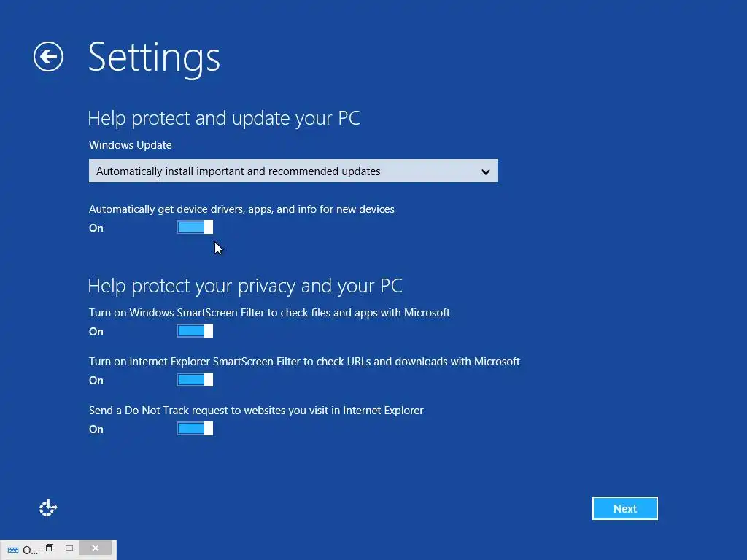The image size is (747, 560).
Task: Click the On-Screen Keyboard window icon
Action: pos(13,550)
